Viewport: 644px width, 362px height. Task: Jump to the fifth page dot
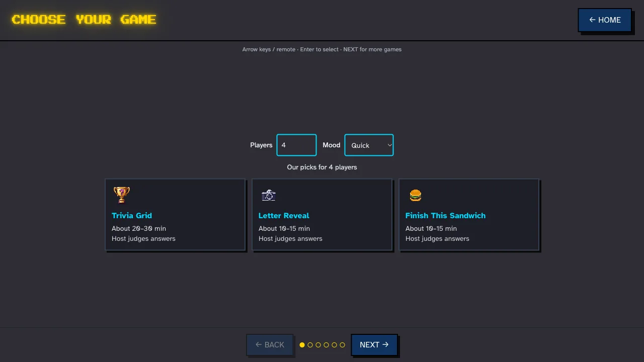coord(334,345)
